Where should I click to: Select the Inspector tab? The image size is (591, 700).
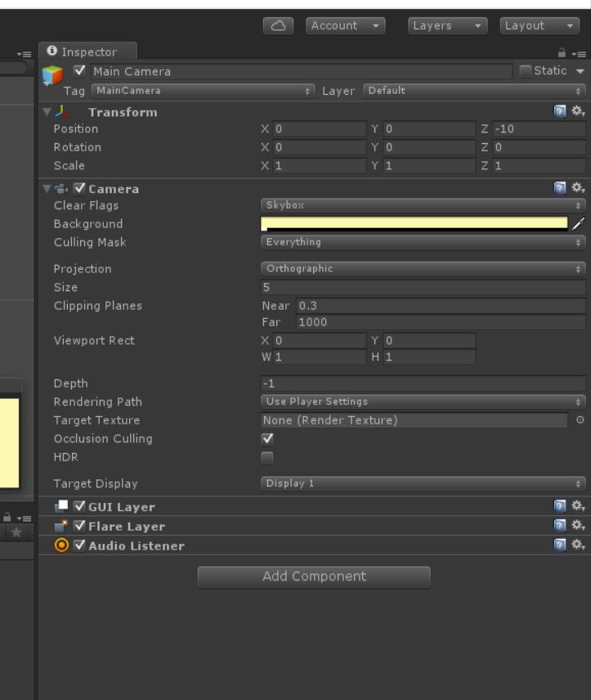point(87,52)
